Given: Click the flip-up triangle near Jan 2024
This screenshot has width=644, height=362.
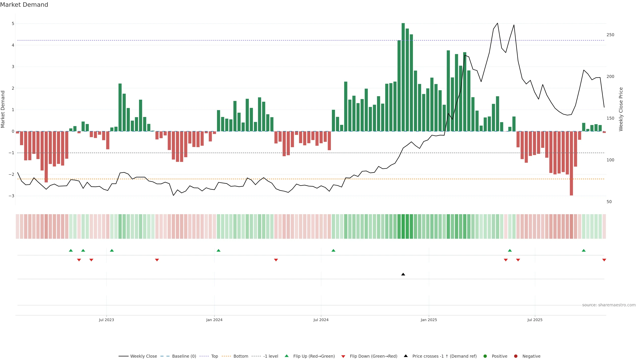Looking at the screenshot, I should point(219,250).
